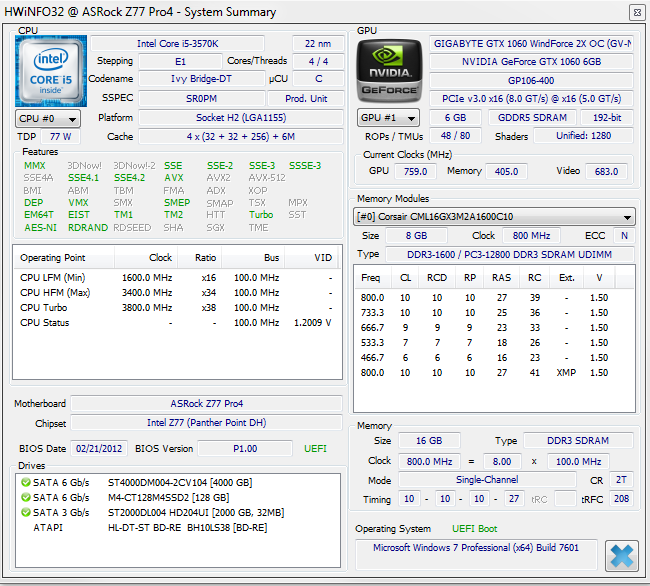Click the Intel Z77 (Panther Point DH) chipset field
Screen dimensions: 650x586
pos(206,423)
